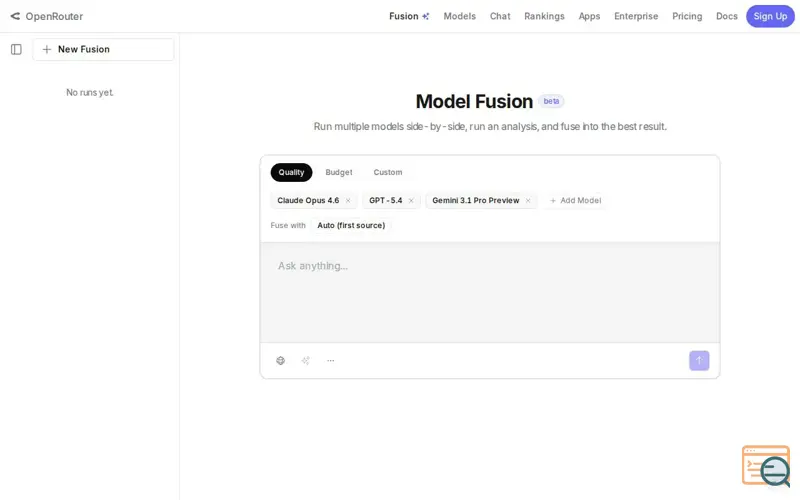Viewport: 800px width, 500px height.
Task: Click the GPT-5.4 model chip label
Action: (x=386, y=201)
